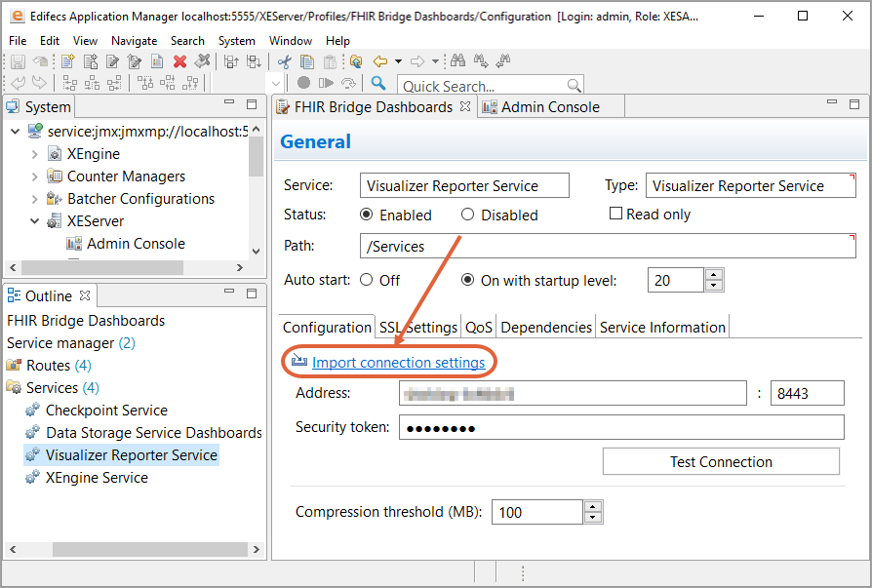
Task: Close the Outline view
Action: (85, 295)
